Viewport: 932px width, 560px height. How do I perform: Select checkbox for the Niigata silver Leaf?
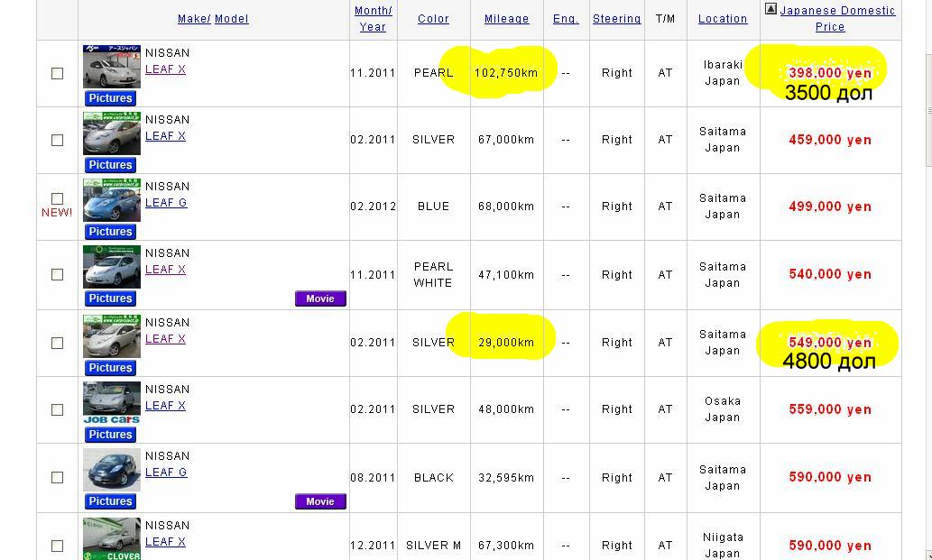[x=57, y=546]
